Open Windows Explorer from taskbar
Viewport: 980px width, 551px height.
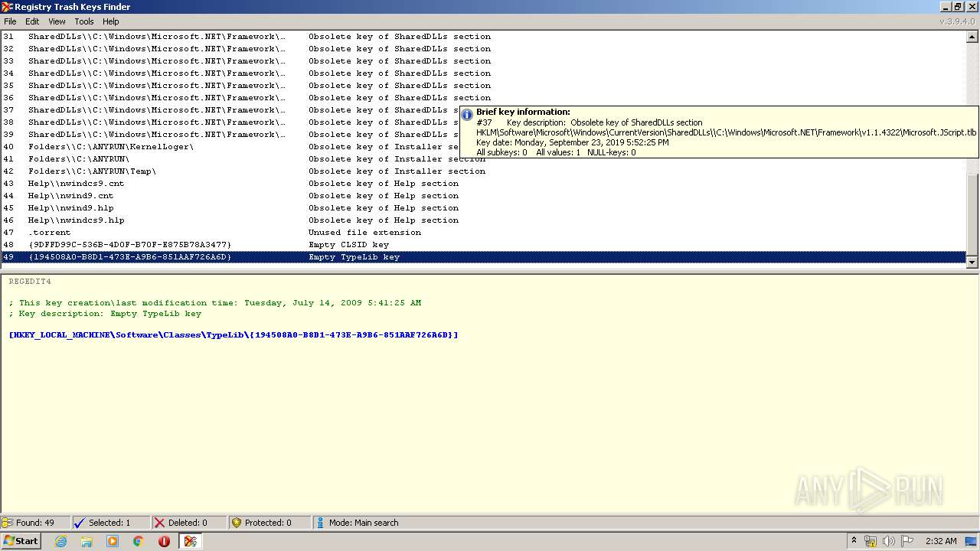click(x=87, y=541)
